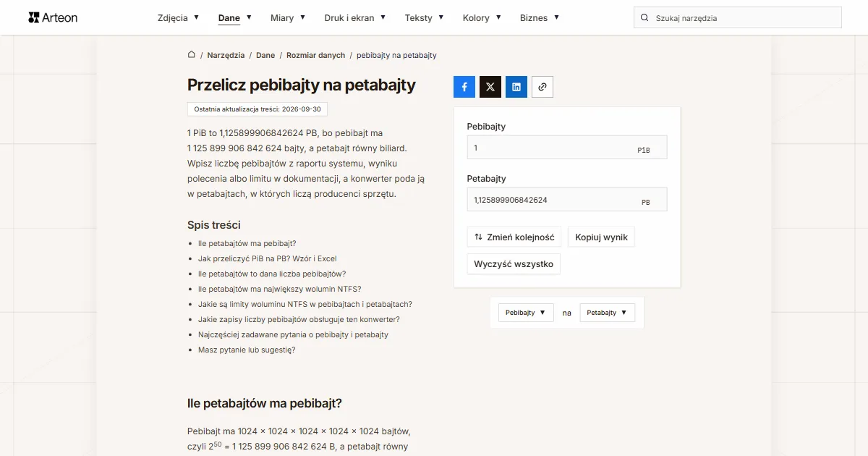
Task: Open the target unit Petabajty dropdown
Action: [x=607, y=313]
